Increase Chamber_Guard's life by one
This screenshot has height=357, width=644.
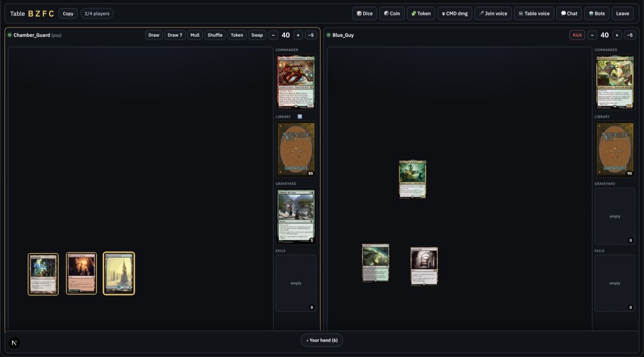pos(298,35)
